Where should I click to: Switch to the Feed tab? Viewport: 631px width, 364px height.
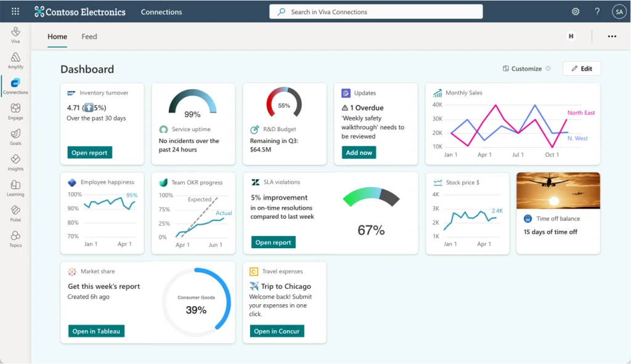[x=89, y=36]
